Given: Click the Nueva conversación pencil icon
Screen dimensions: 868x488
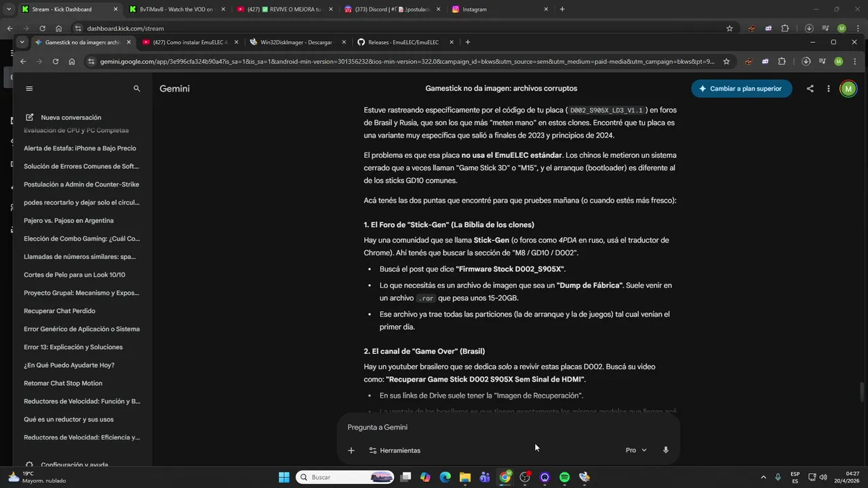Looking at the screenshot, I should tap(29, 117).
